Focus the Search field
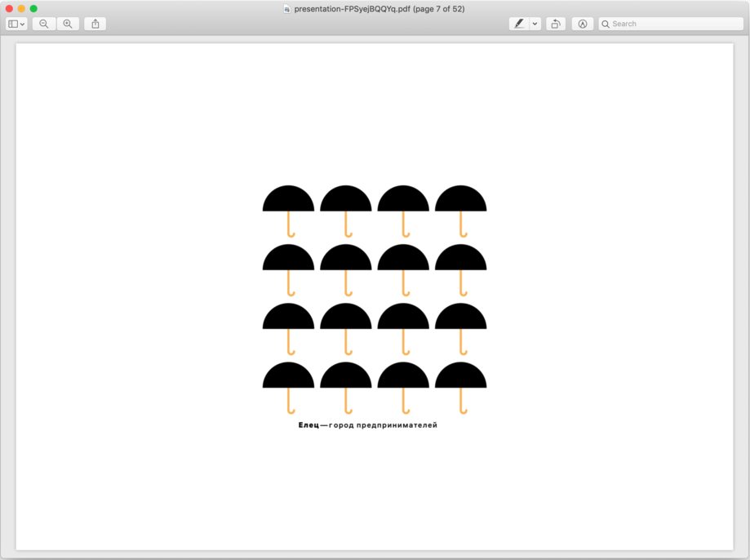The height and width of the screenshot is (560, 750). tap(671, 24)
